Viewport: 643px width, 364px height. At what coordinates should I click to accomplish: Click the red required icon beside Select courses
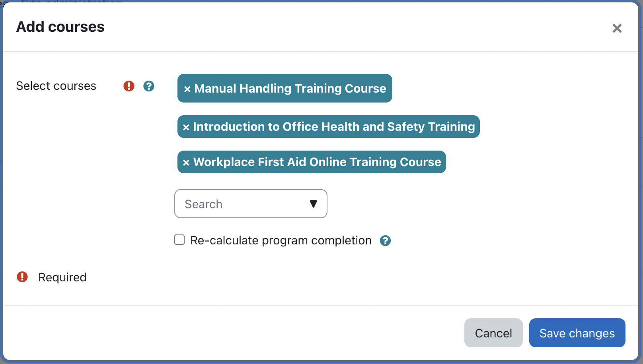[129, 86]
